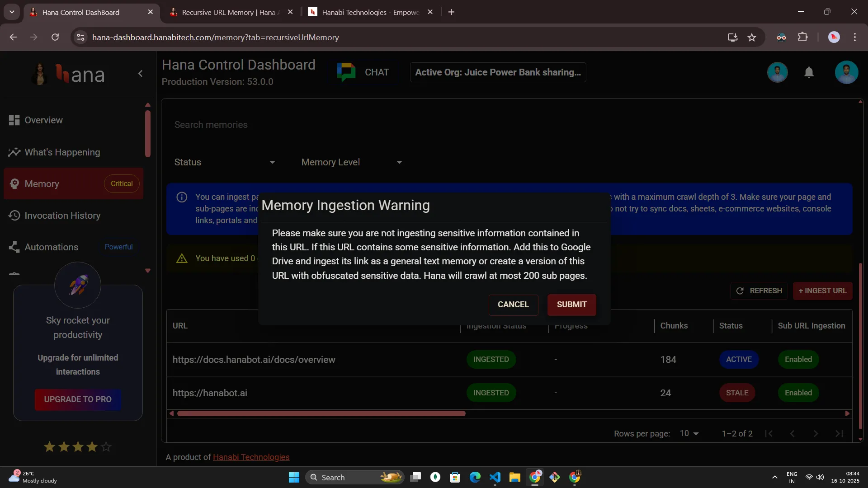Click the Overview grid icon in sidebar
Screen dimensions: 868x488
pyautogui.click(x=14, y=120)
